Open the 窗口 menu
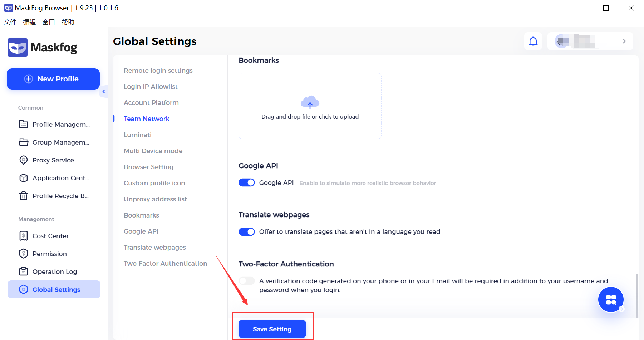This screenshot has width=644, height=340. pyautogui.click(x=49, y=22)
